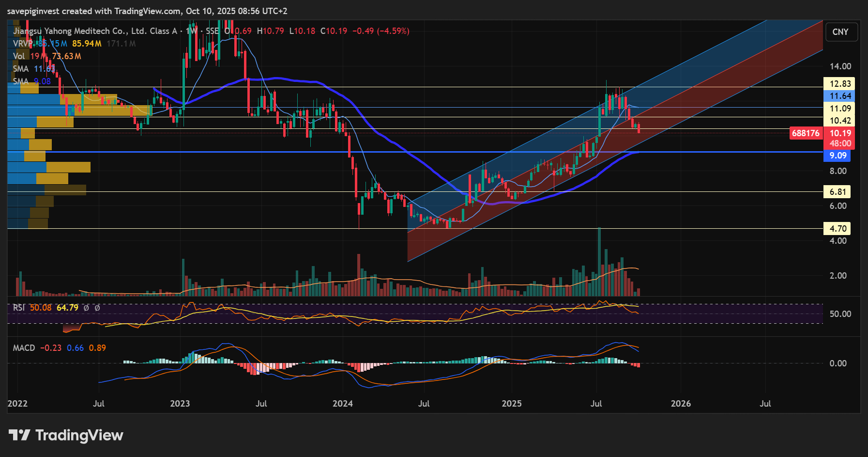This screenshot has height=457, width=868.
Task: Open the CNY currency selector
Action: coord(840,32)
